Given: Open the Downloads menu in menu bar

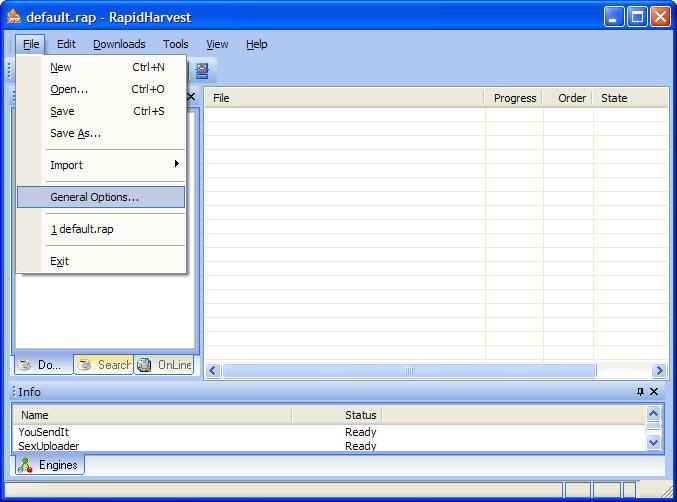Looking at the screenshot, I should click(119, 44).
